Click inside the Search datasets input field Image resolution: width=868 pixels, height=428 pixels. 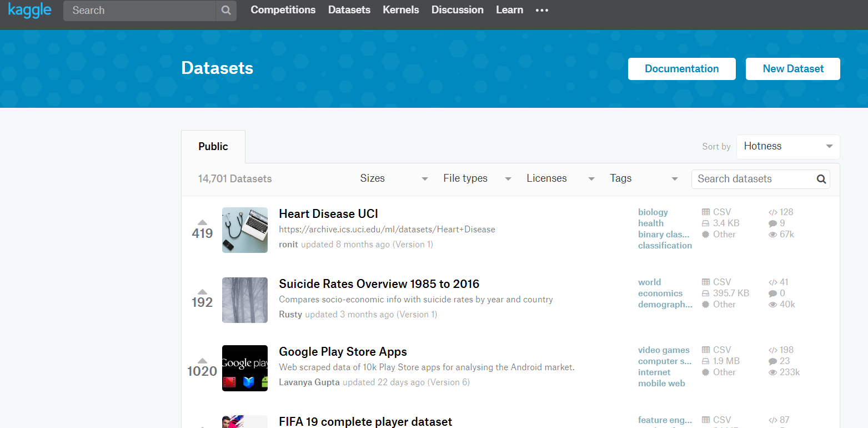[x=750, y=179]
